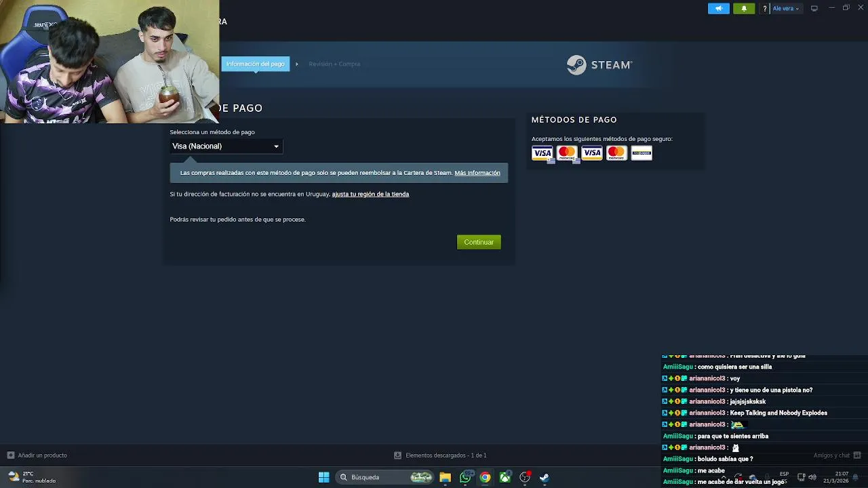Switch to Google Chrome in taskbar
868x488 pixels.
[x=485, y=477]
